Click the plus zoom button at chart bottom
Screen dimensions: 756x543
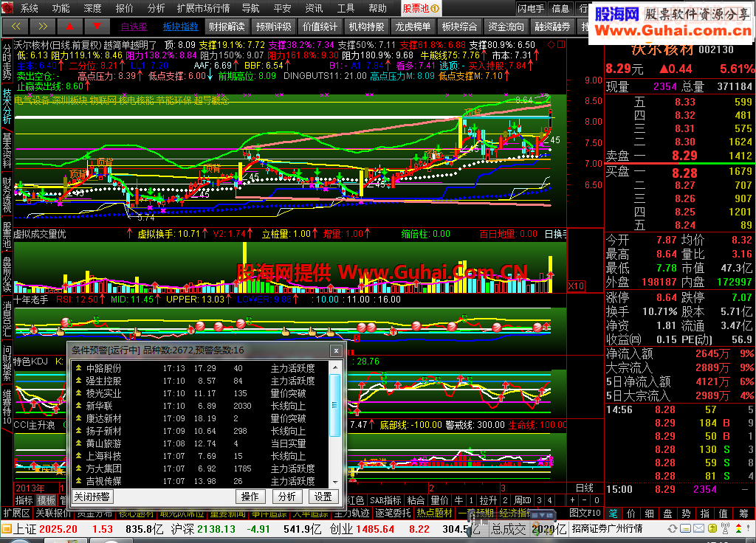(x=573, y=500)
